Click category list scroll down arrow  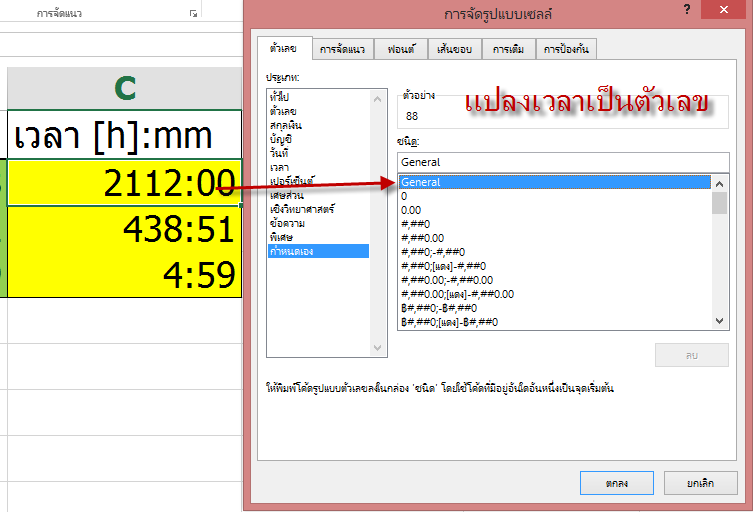[377, 348]
